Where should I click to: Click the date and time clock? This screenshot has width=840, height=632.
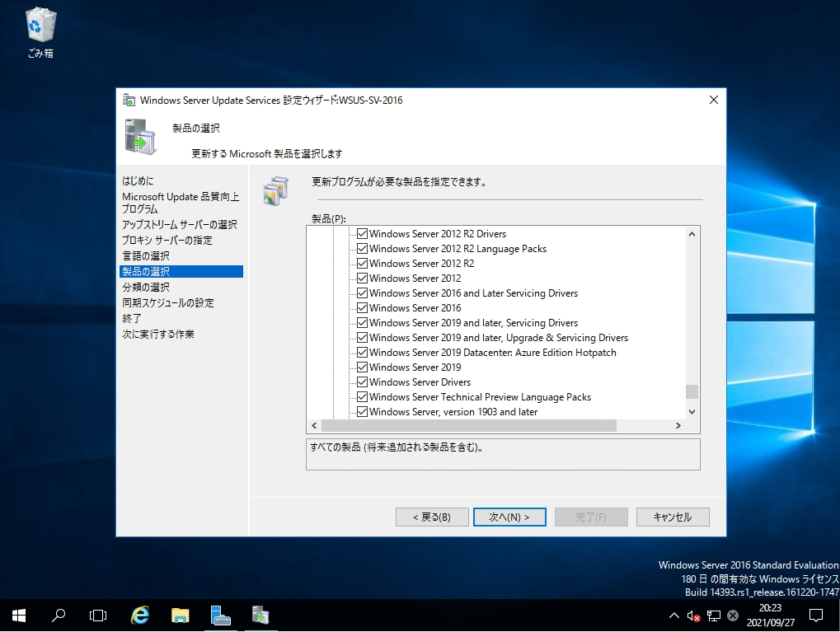click(771, 616)
